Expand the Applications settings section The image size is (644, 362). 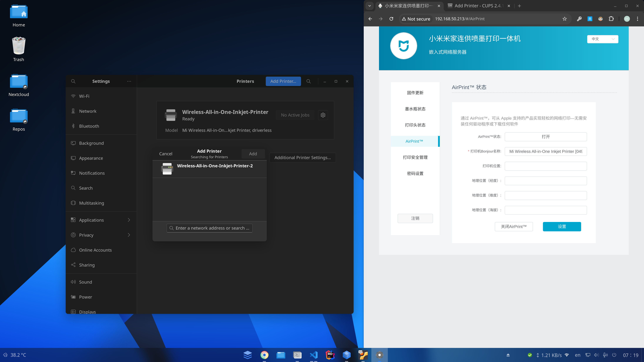click(x=101, y=220)
